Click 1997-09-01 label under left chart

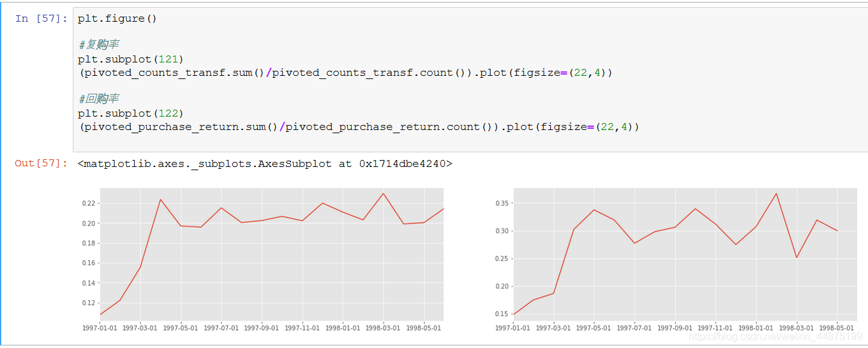tap(262, 328)
